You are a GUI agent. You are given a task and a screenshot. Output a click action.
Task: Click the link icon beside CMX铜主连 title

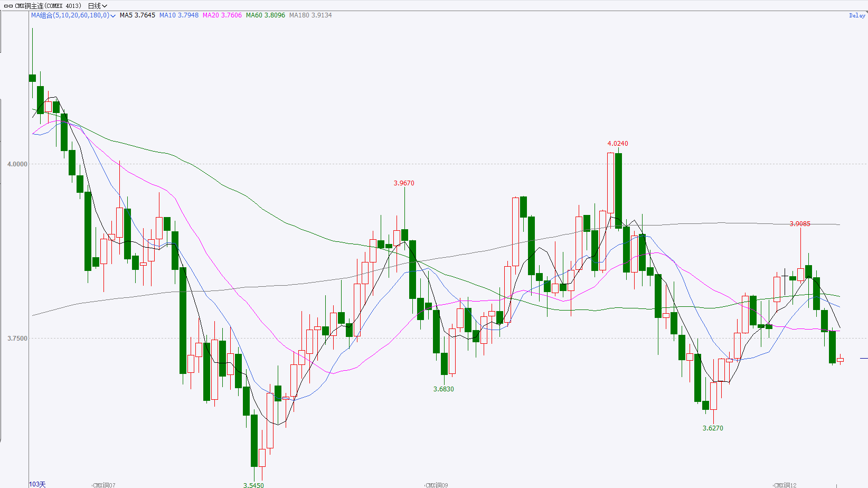point(8,6)
